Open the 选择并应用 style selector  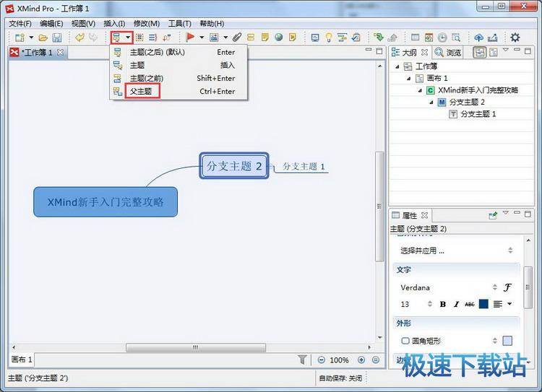coord(456,251)
